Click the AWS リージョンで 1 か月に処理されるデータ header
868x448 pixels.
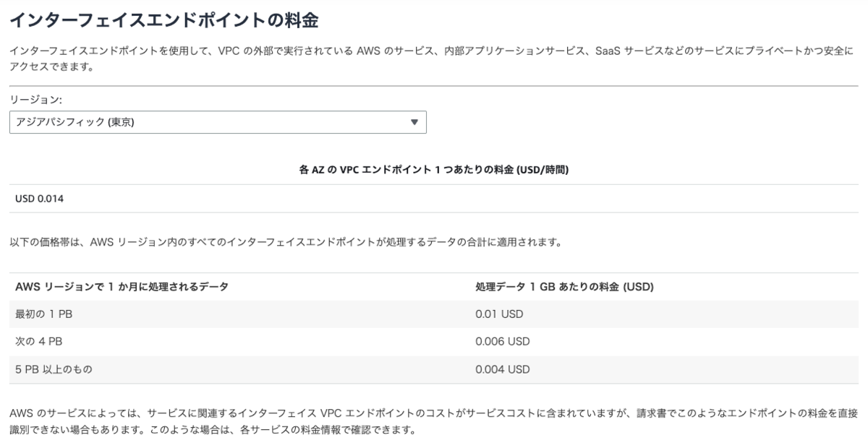point(122,287)
